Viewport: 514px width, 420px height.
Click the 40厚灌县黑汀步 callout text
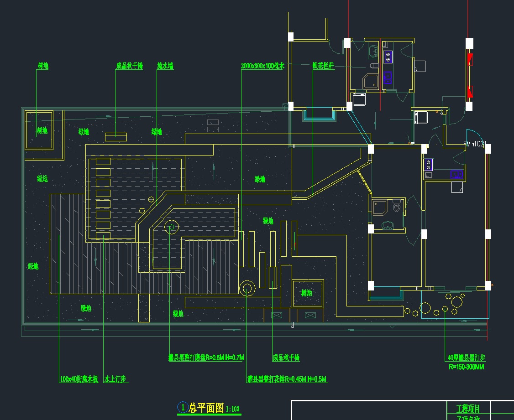click(x=466, y=358)
